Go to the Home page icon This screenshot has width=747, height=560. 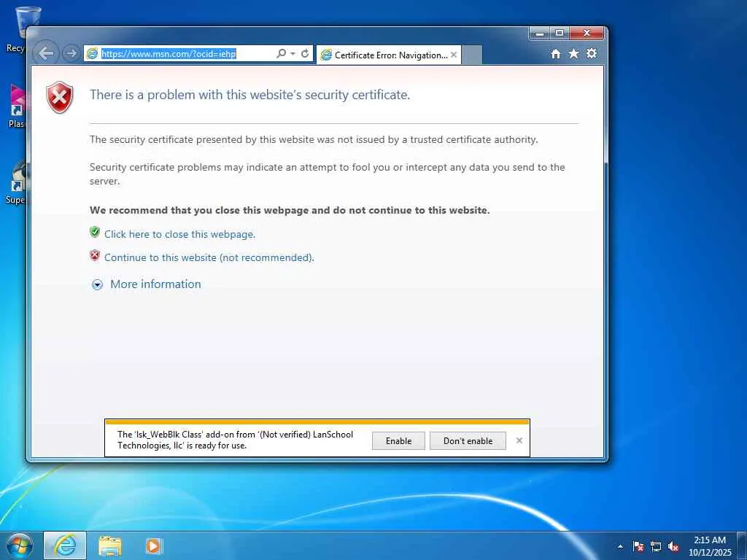click(x=555, y=54)
